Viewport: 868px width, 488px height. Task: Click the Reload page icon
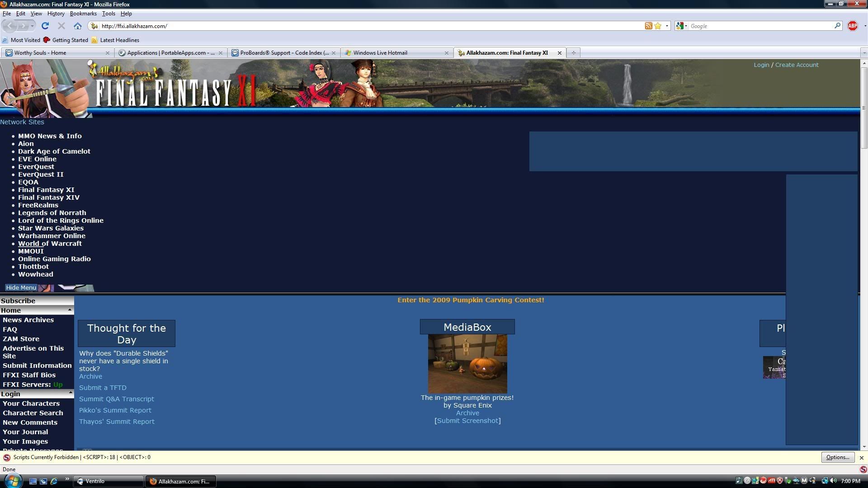point(45,26)
